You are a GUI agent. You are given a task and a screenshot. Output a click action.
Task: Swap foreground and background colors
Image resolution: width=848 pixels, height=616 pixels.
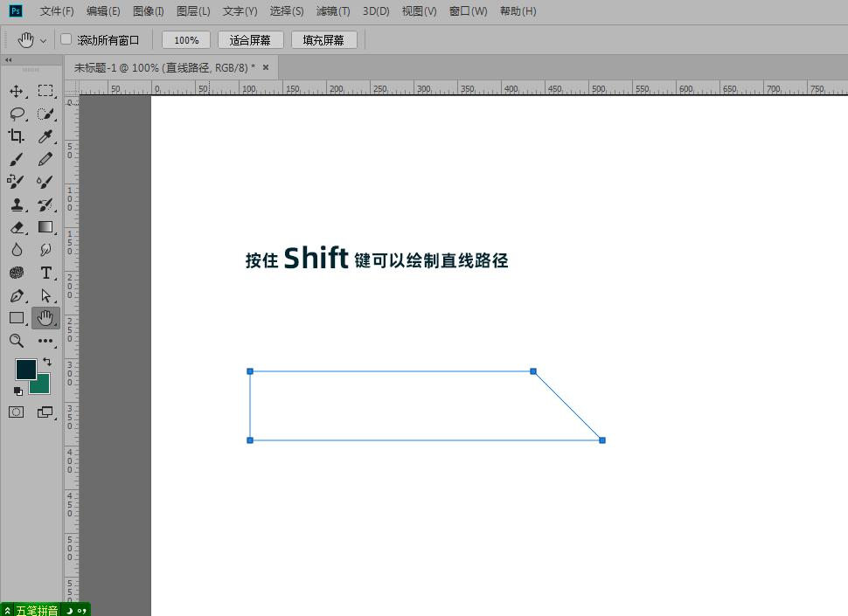pyautogui.click(x=47, y=362)
